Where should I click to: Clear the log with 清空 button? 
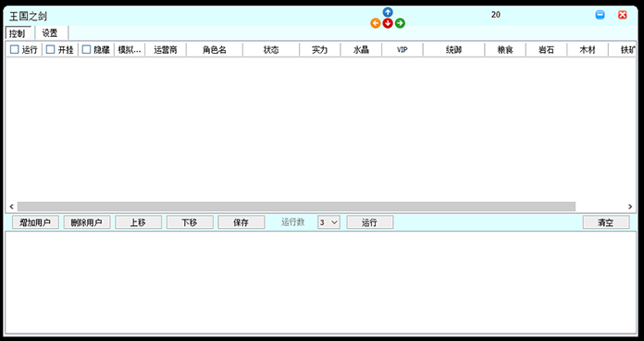coord(606,222)
